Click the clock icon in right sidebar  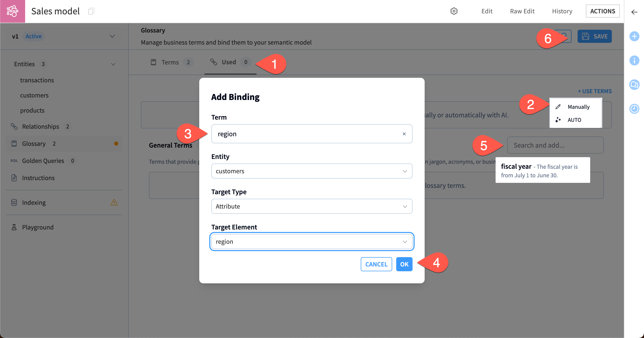tap(634, 109)
